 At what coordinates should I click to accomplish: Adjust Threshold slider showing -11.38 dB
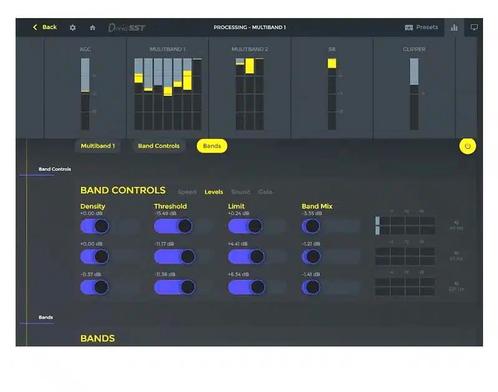[x=183, y=287]
